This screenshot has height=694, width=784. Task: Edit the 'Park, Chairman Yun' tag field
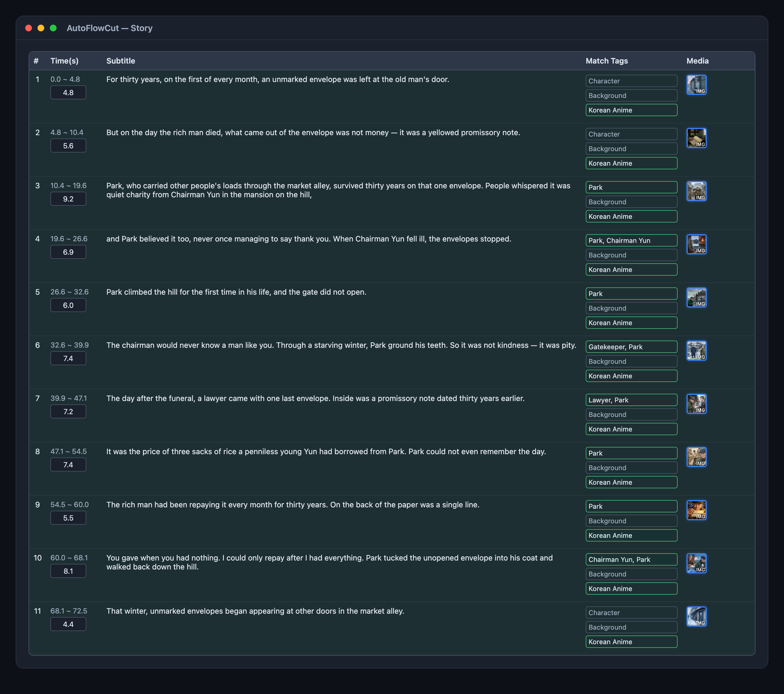(631, 240)
